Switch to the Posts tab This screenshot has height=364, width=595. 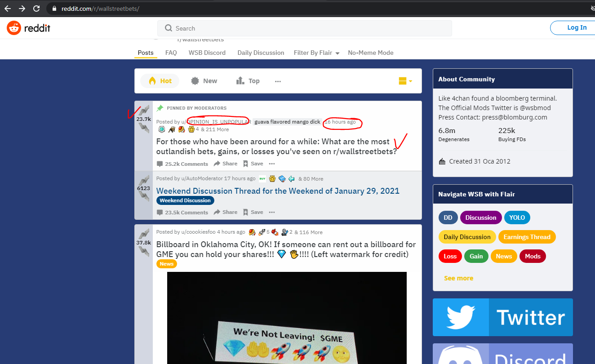tap(146, 53)
